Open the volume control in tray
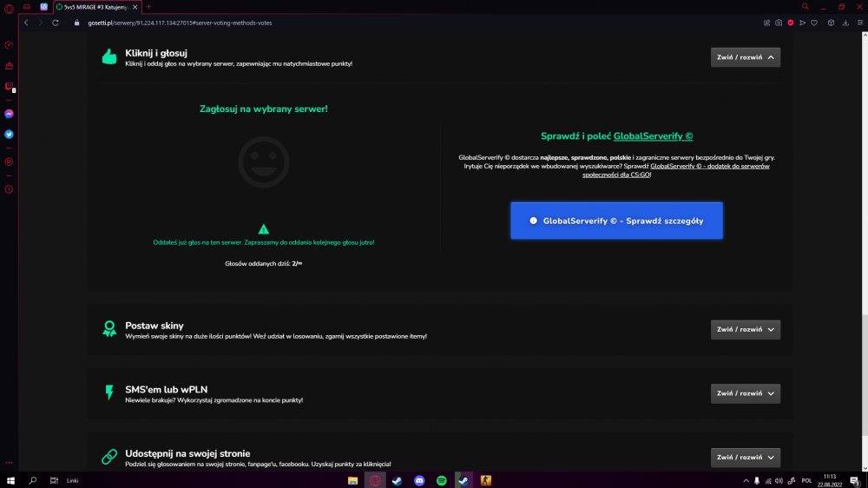 779,481
